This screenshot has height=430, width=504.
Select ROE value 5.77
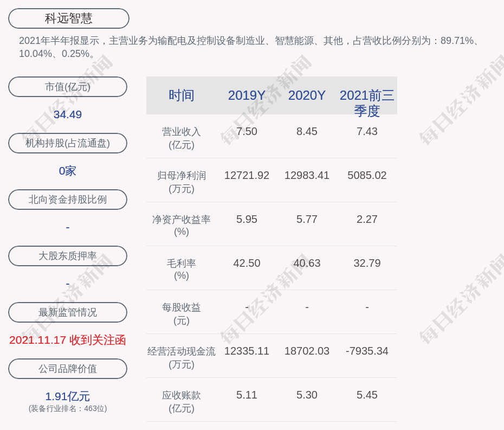click(x=307, y=220)
